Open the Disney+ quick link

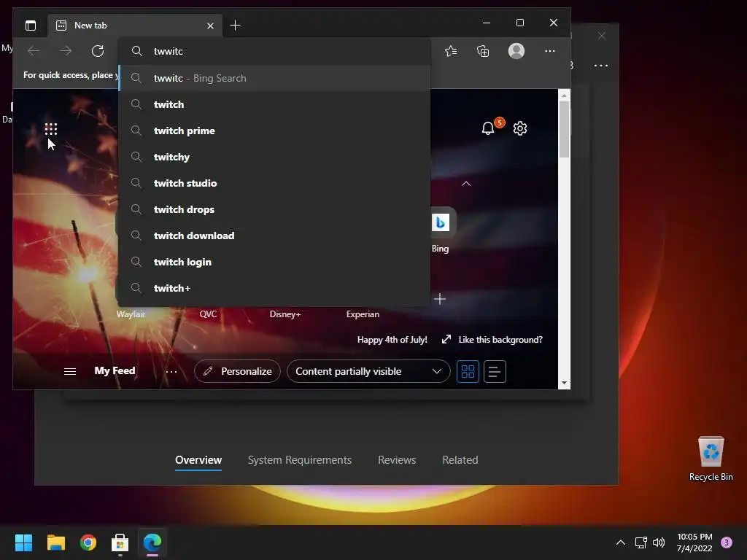285,314
